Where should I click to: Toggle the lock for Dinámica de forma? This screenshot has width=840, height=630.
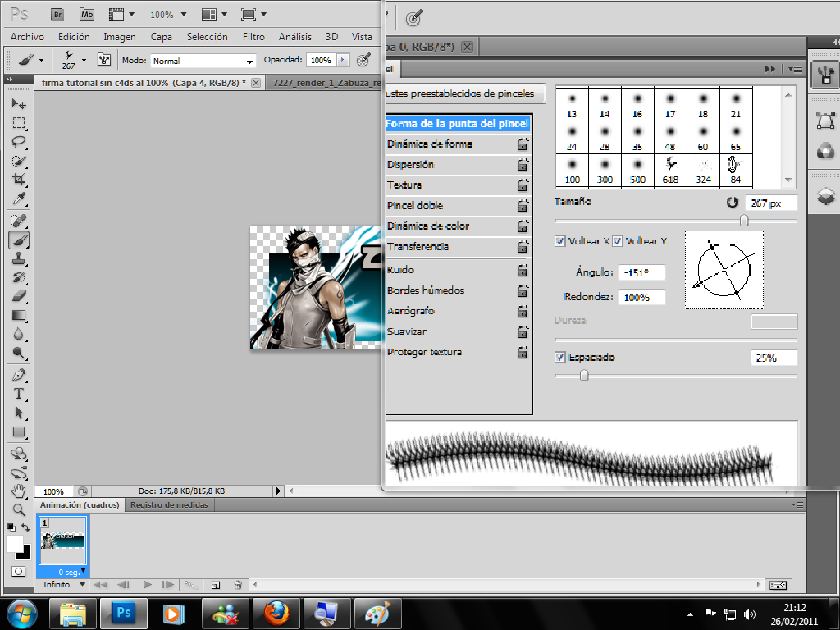coord(523,144)
